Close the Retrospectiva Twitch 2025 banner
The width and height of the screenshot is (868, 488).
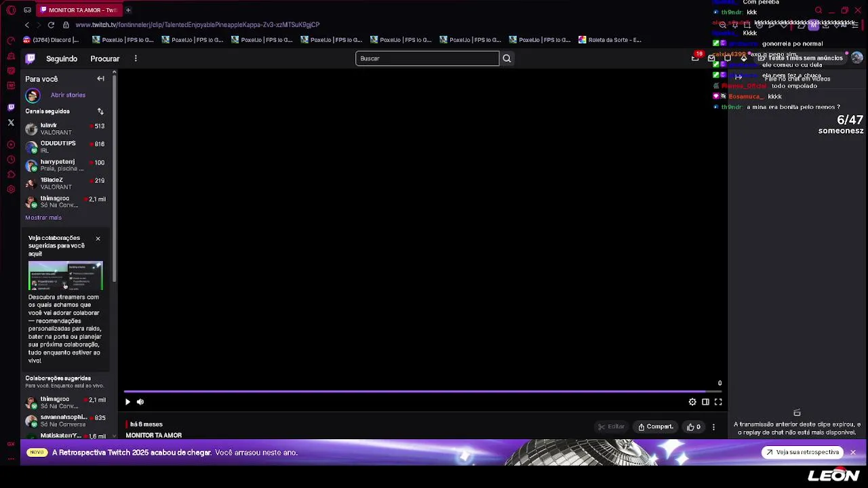(x=853, y=452)
